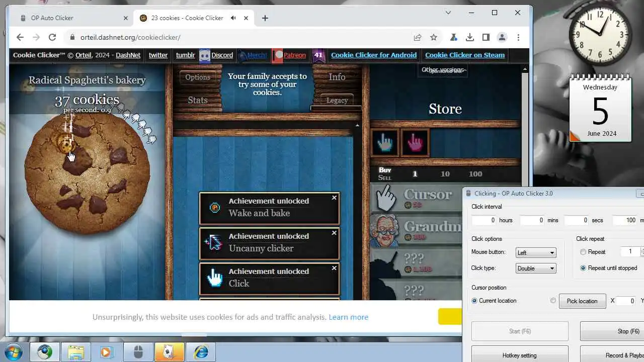Open Chrome Labs flask icon

click(x=453, y=37)
